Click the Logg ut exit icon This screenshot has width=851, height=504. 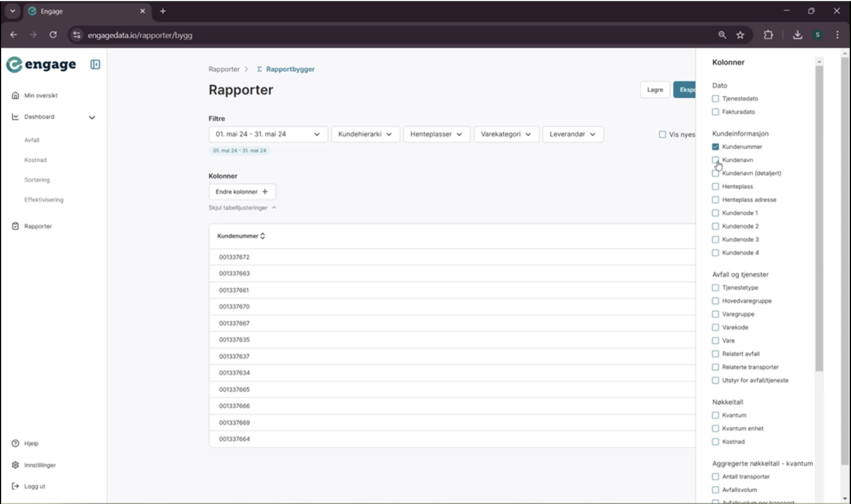[15, 486]
